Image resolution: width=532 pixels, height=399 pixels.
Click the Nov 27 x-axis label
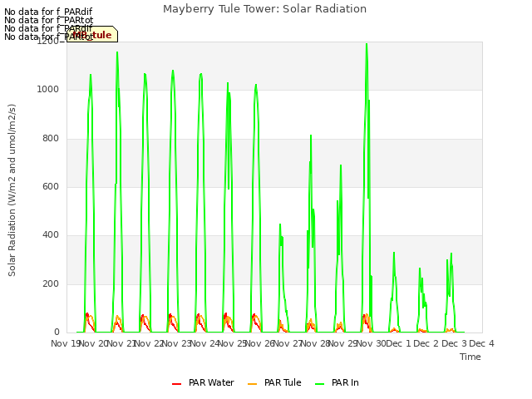point(288,343)
